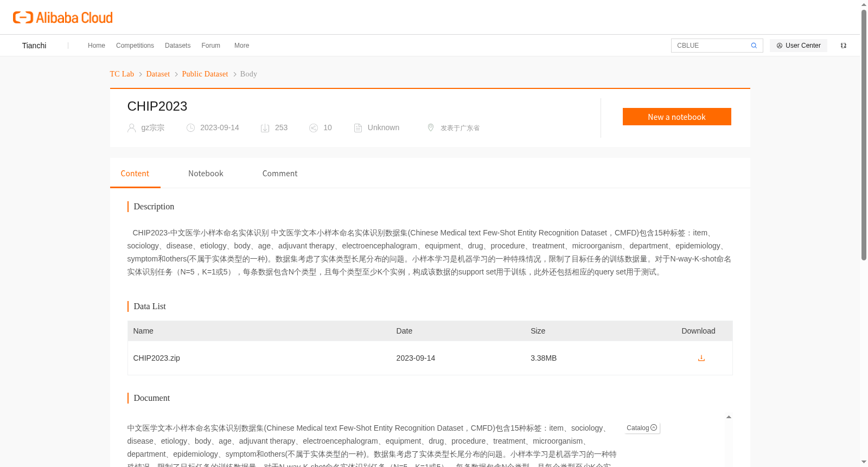The height and width of the screenshot is (467, 868).
Task: Click the Name column header
Action: coord(143,331)
